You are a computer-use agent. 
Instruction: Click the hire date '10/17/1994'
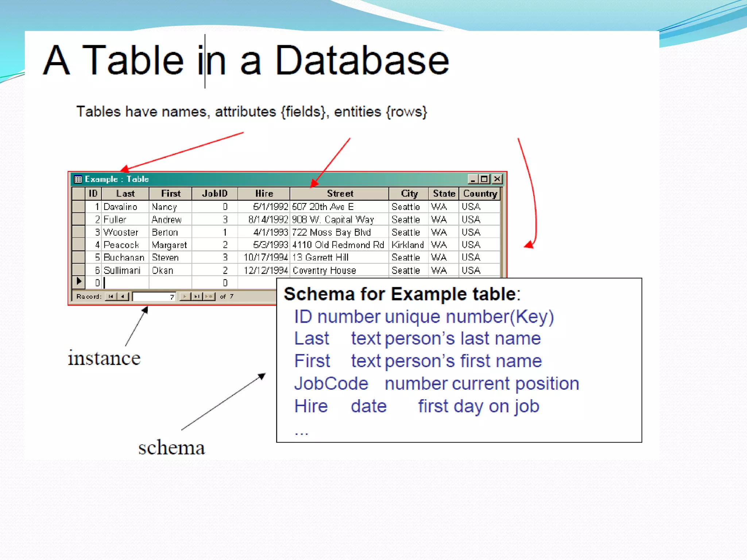point(264,257)
